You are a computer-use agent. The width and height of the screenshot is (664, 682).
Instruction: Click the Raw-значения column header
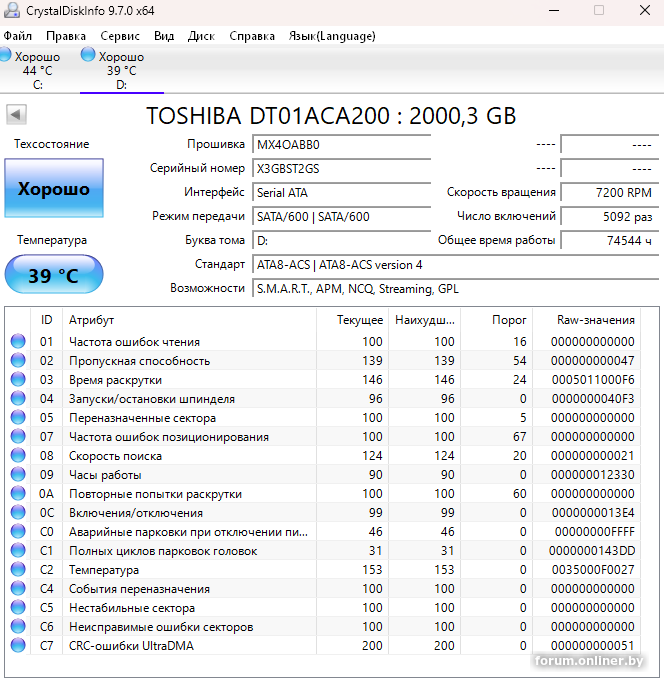point(596,320)
